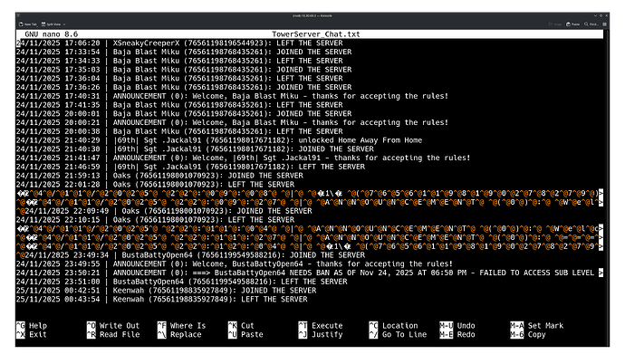Click the 23:49:34 BustaBattyOpen64 JOINED line
The image size is (625, 364).
click(x=190, y=254)
